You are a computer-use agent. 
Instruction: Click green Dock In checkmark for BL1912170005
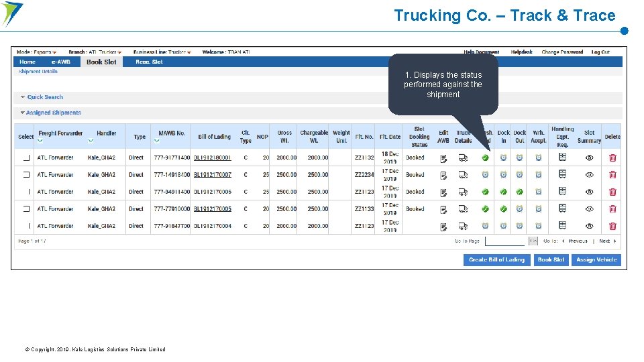(504, 209)
